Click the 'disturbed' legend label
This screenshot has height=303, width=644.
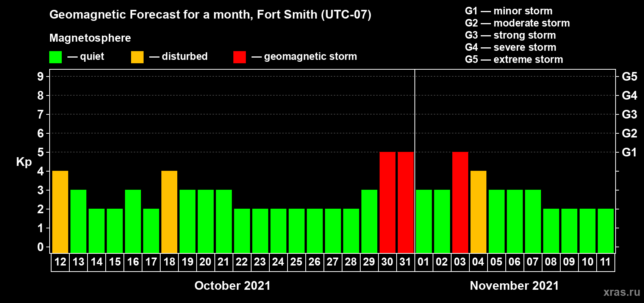[184, 56]
